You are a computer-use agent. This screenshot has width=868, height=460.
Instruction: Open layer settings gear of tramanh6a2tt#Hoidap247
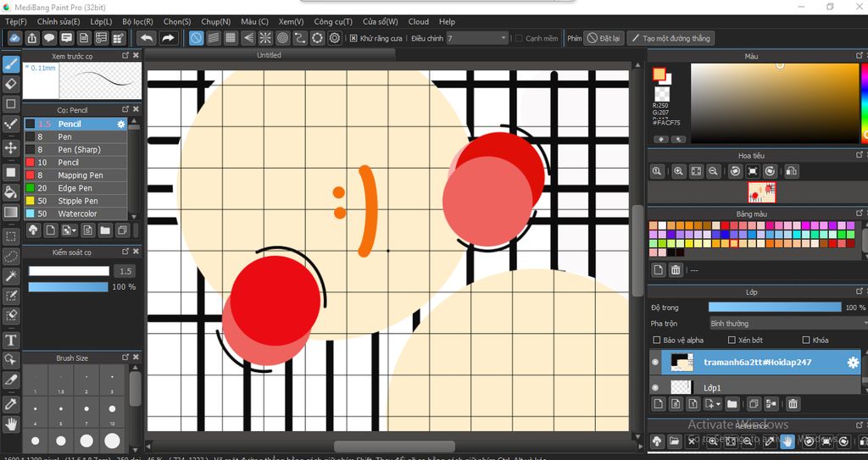pos(853,363)
